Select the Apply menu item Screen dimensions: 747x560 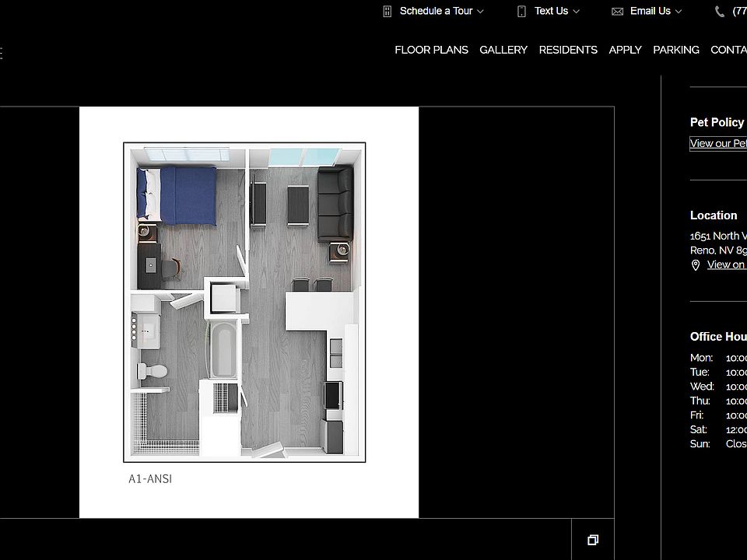[625, 50]
